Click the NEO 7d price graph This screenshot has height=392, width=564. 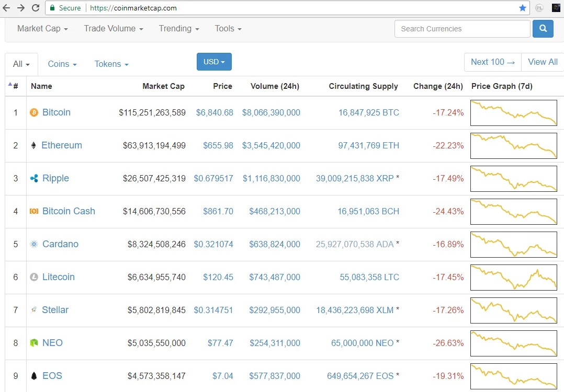(x=514, y=343)
